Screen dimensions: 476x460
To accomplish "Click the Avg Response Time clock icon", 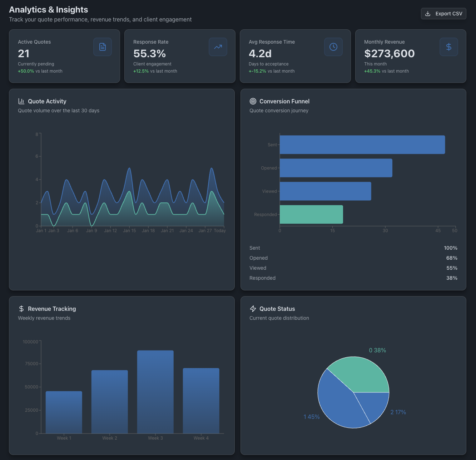I will (x=333, y=47).
